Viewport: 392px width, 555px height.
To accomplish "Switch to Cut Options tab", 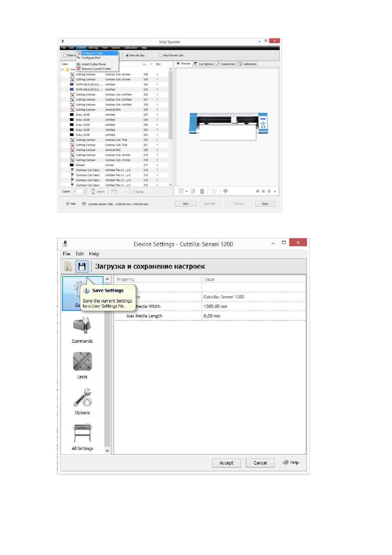I will [204, 64].
